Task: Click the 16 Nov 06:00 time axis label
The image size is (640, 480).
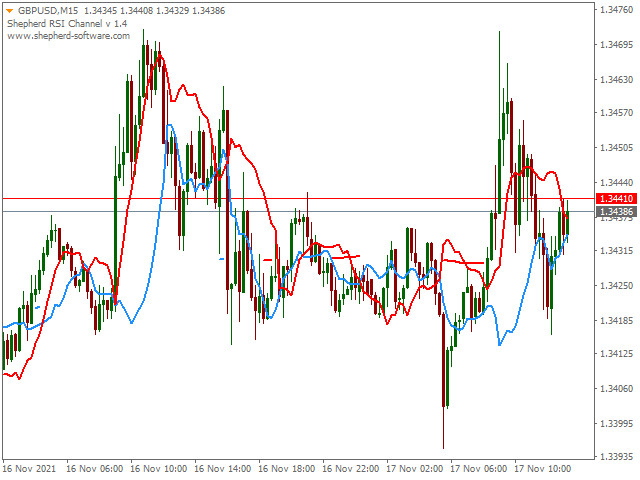Action: 95,469
